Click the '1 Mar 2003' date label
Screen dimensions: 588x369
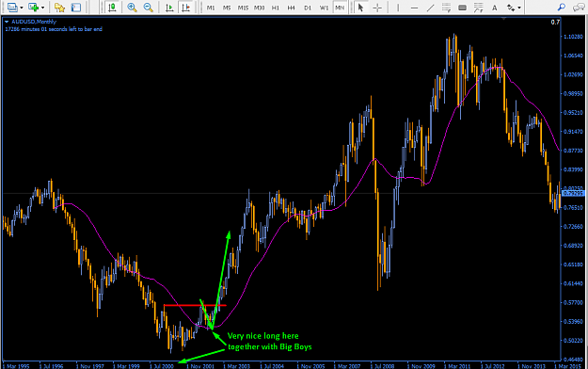[237, 366]
